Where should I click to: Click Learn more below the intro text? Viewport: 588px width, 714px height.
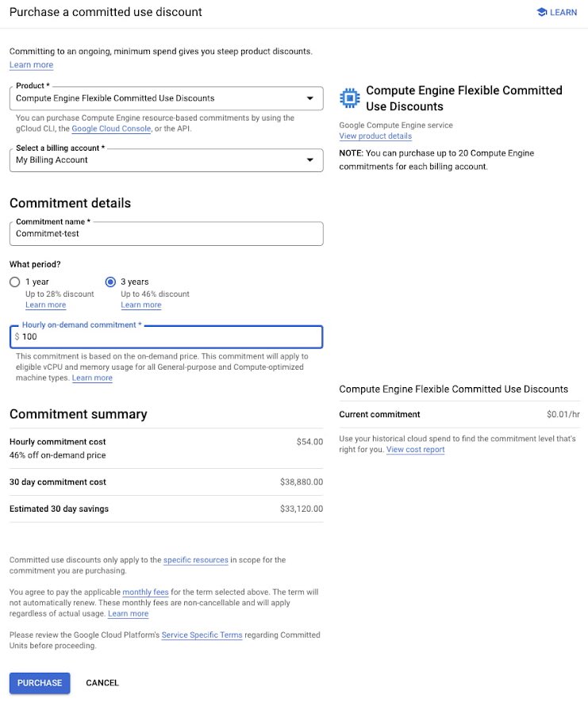pos(31,65)
